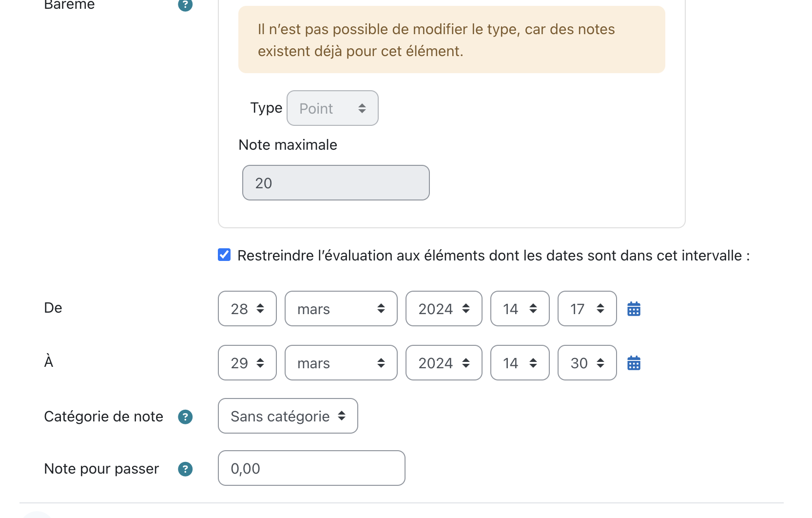Click the disabled Type Point dropdown
Screen dimensions: 812x518
click(332, 108)
